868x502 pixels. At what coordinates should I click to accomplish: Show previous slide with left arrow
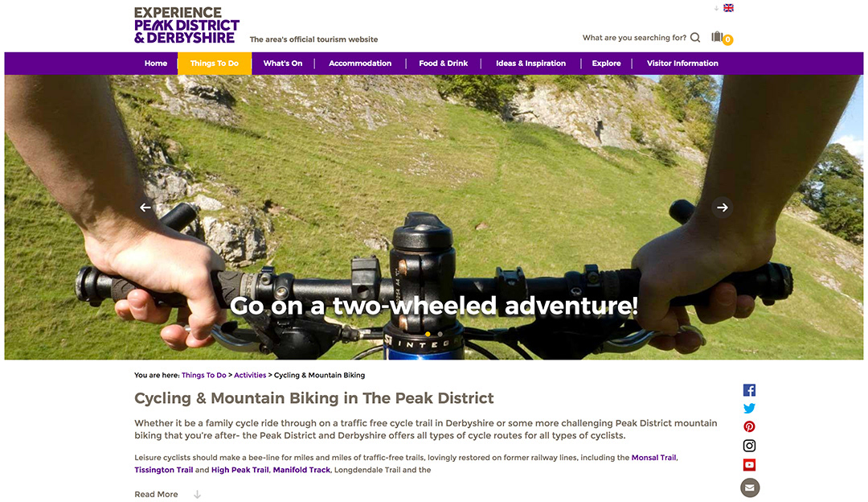145,208
